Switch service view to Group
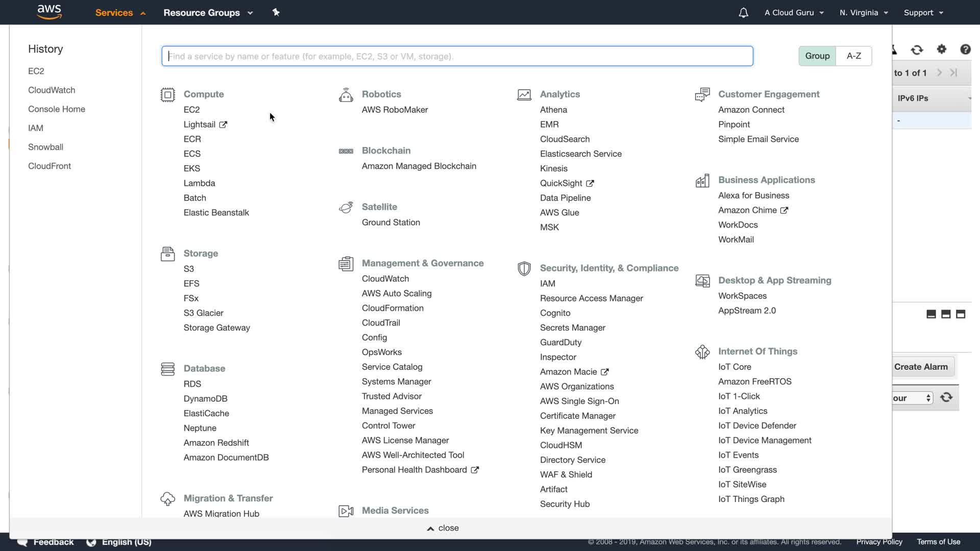 pyautogui.click(x=817, y=56)
